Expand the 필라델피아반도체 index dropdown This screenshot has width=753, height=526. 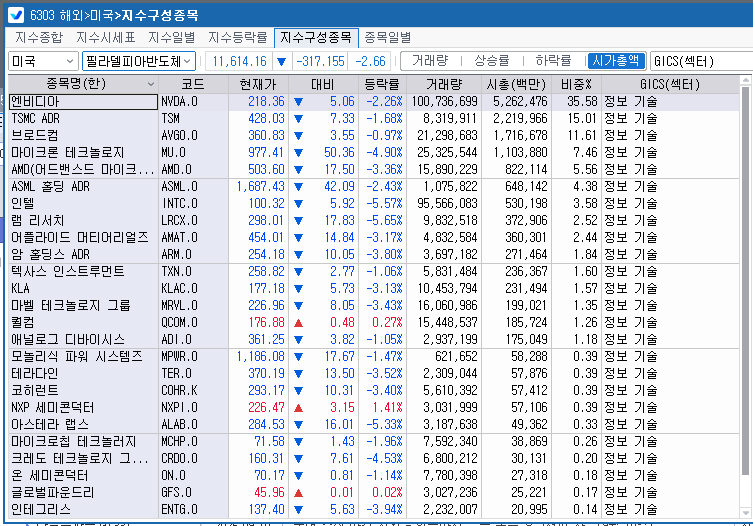click(x=139, y=61)
